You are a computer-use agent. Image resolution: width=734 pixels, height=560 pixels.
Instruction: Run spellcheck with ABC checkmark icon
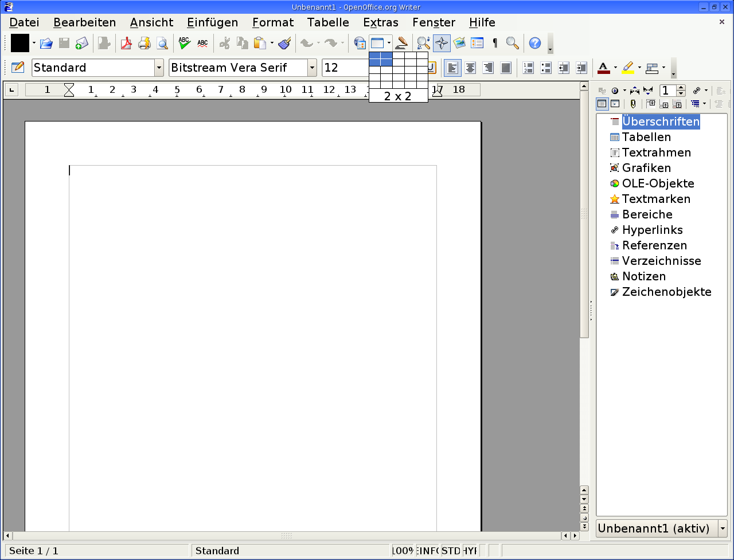point(184,43)
